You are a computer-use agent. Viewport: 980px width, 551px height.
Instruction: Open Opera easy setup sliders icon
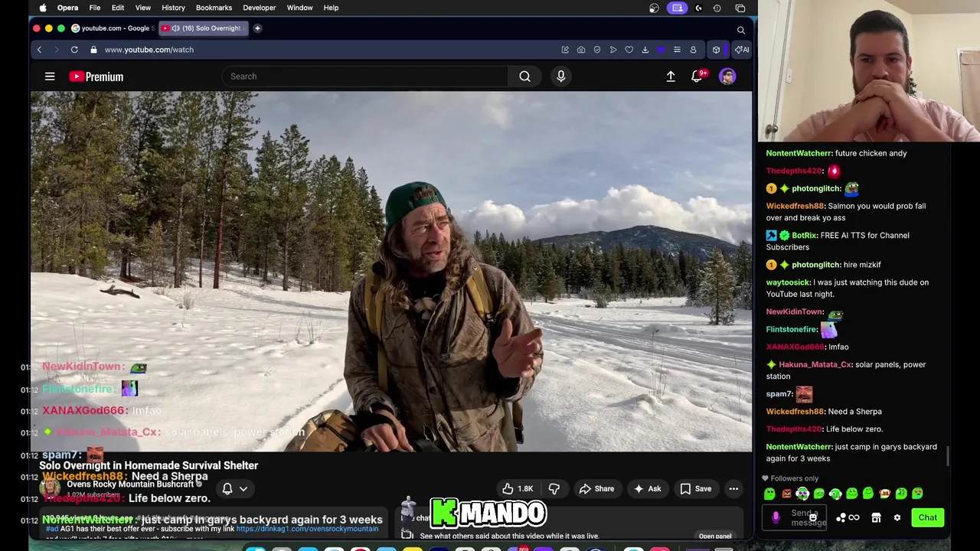(x=677, y=50)
